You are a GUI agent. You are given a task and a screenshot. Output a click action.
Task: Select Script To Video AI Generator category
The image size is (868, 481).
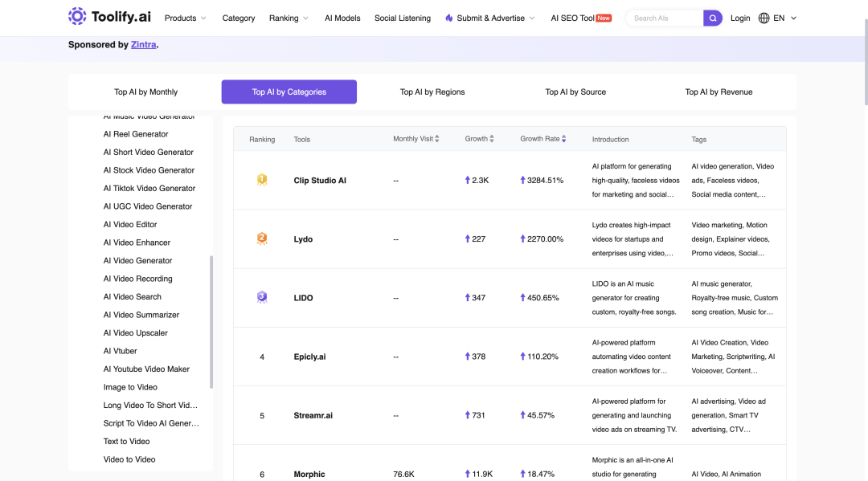click(151, 423)
